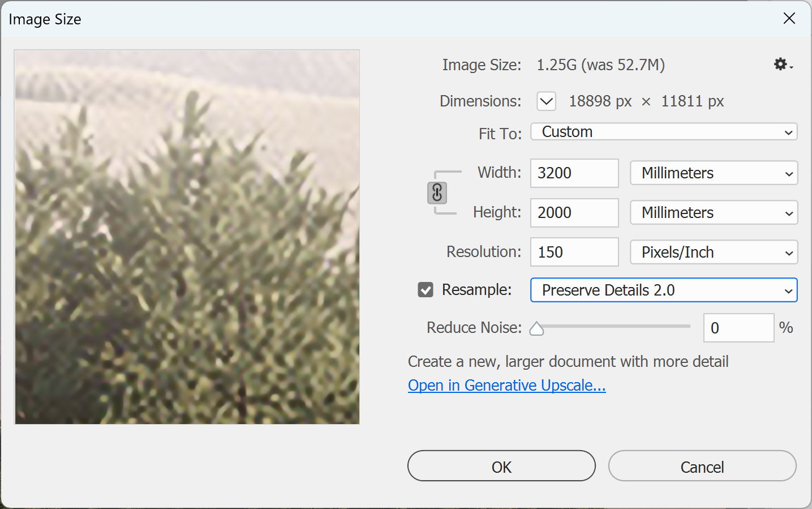This screenshot has height=509, width=812.
Task: Click the Resample label
Action: [476, 290]
